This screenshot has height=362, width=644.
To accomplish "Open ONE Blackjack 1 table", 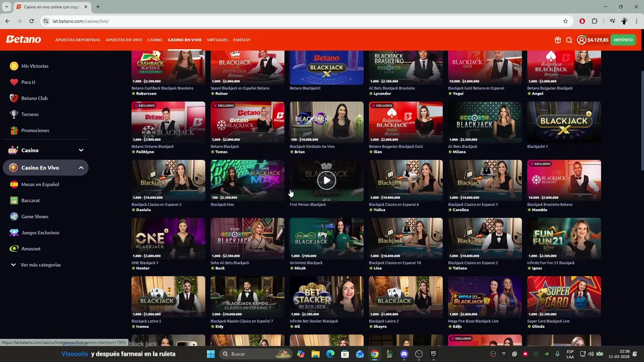I will (x=168, y=238).
